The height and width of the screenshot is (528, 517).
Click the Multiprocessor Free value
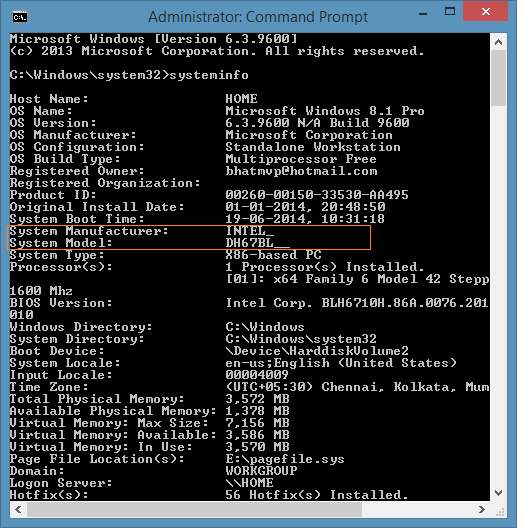pyautogui.click(x=301, y=159)
